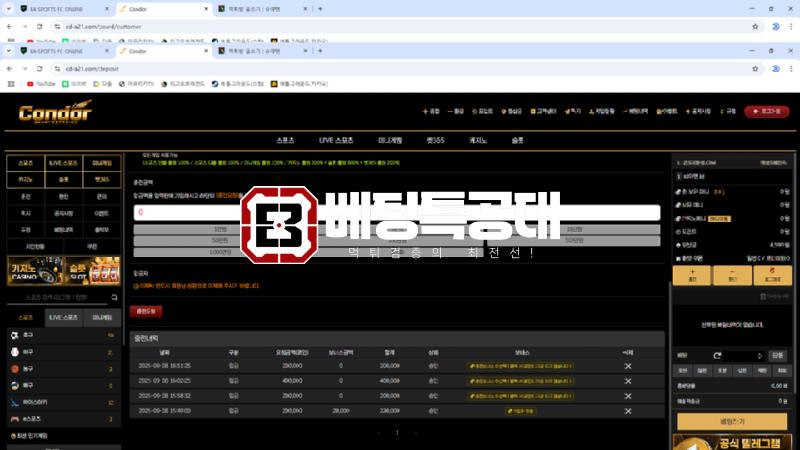Open 이벤트 in the top header menu

(x=667, y=111)
